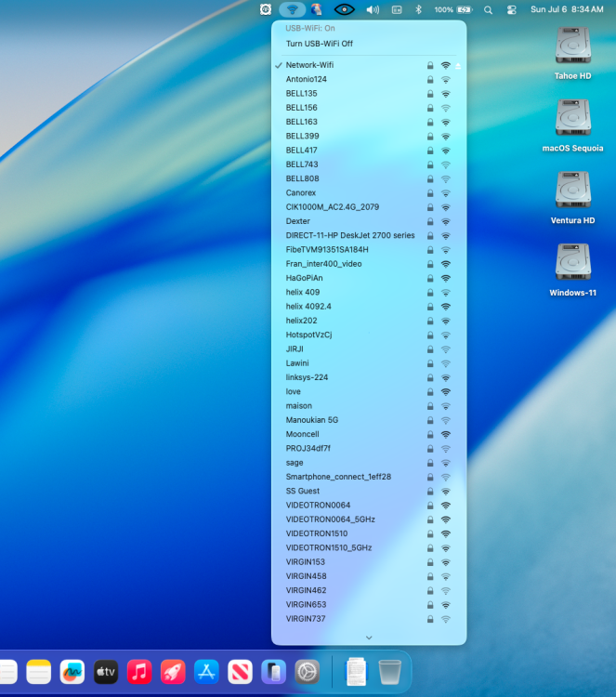Screen dimensions: 616x697
Task: Open Freeform app in the Dock
Action: pos(72,672)
